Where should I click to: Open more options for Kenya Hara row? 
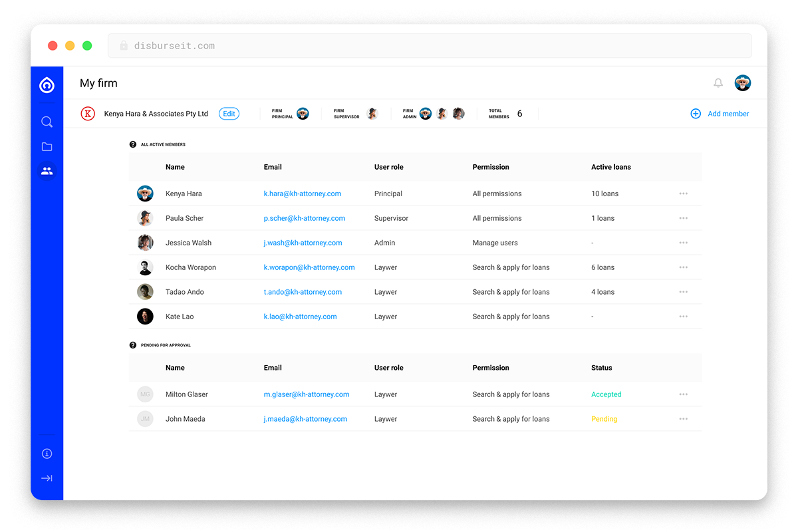(x=683, y=194)
